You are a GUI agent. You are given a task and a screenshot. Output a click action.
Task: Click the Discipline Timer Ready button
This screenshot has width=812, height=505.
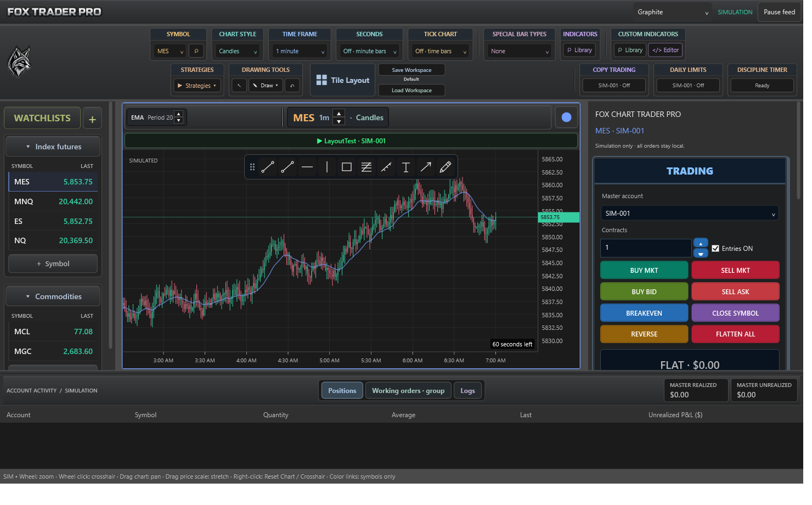click(x=762, y=86)
